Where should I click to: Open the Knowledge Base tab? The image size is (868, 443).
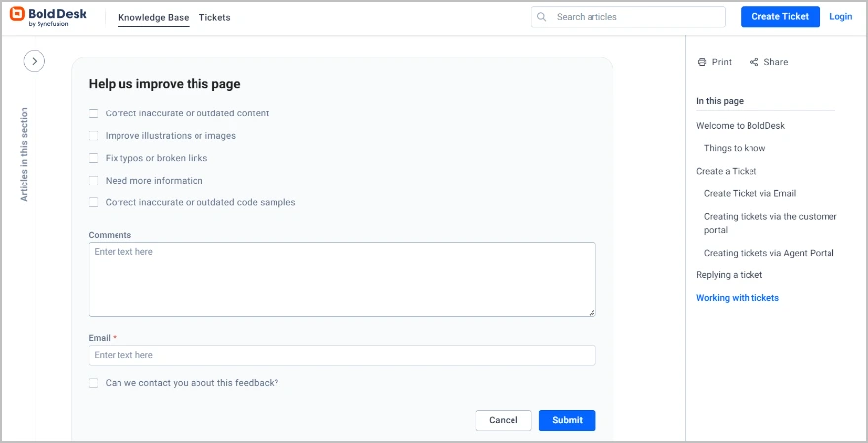[x=154, y=17]
